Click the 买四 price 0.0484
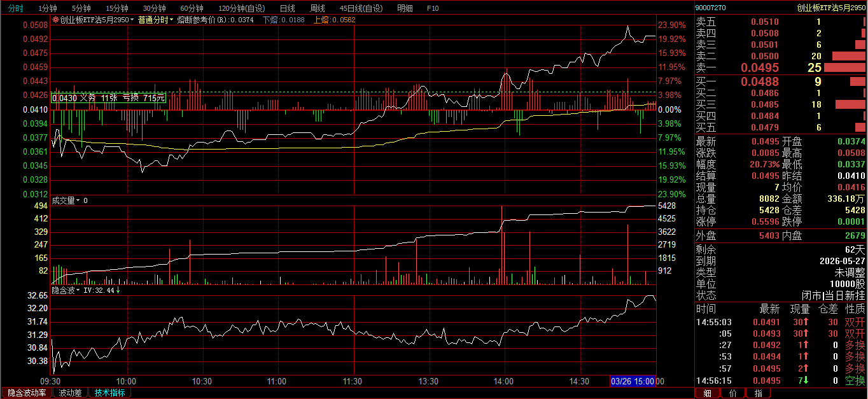 tap(764, 116)
